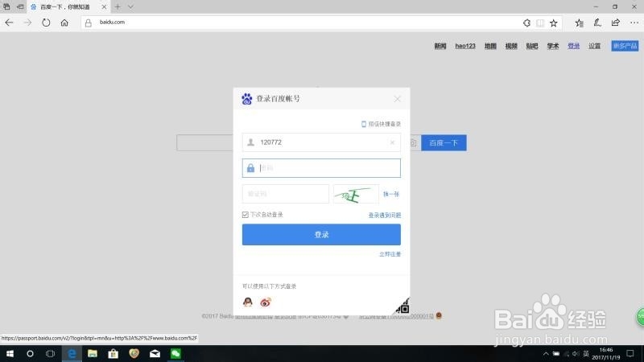644x362 pixels.
Task: Clear the username field with X icon
Action: [392, 142]
